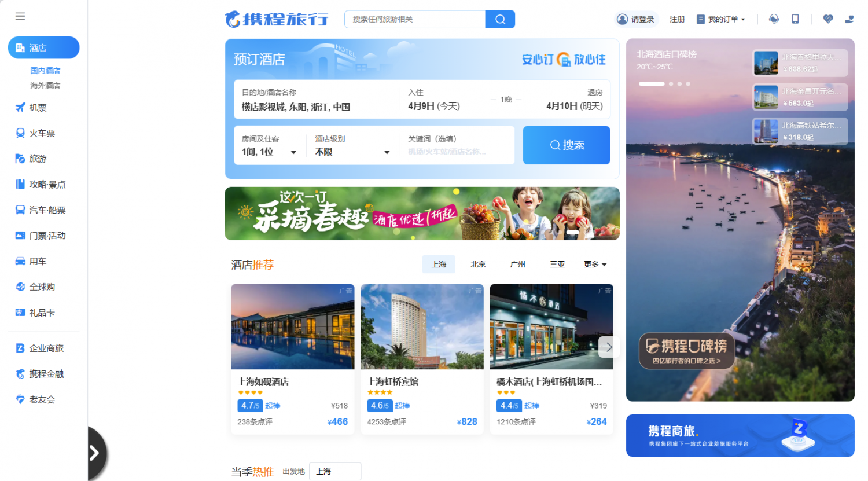The image size is (868, 481).
Task: Expand the 更多 cities dropdown
Action: coord(595,265)
